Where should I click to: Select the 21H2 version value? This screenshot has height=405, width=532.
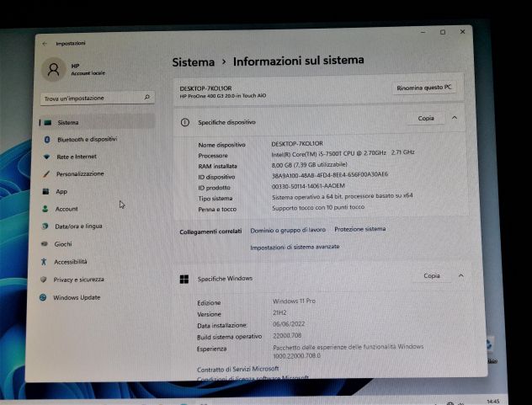pyautogui.click(x=280, y=312)
